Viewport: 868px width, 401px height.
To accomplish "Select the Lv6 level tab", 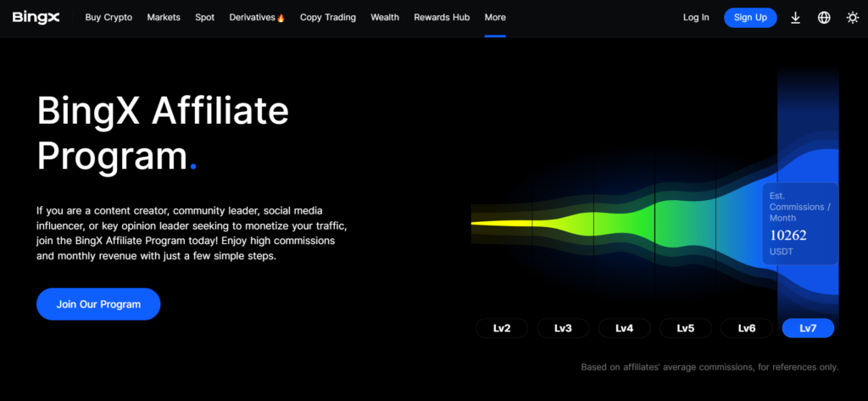I will [747, 328].
